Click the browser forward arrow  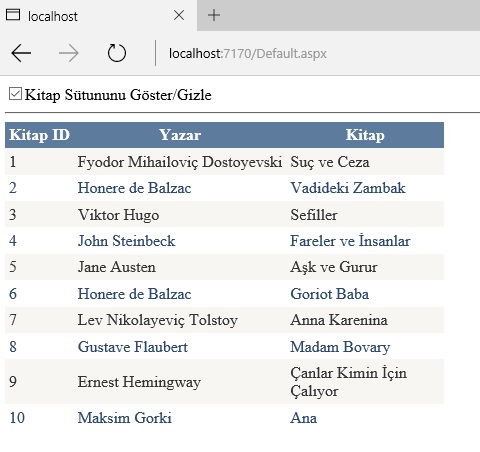69,53
